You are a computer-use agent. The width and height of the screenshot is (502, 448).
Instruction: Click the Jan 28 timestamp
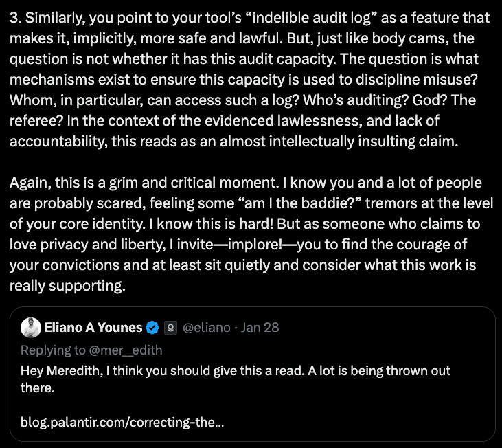(260, 328)
